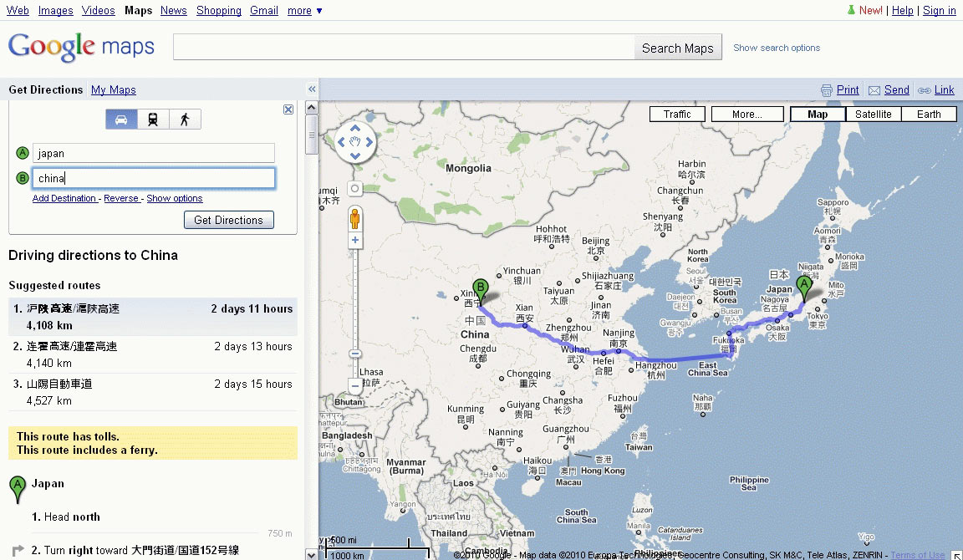Collapse the left panel with double-arrow icon
The width and height of the screenshot is (963, 560).
312,89
